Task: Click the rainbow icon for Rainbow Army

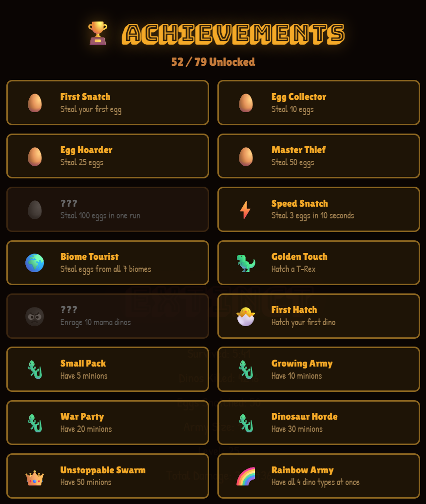Action: (246, 476)
